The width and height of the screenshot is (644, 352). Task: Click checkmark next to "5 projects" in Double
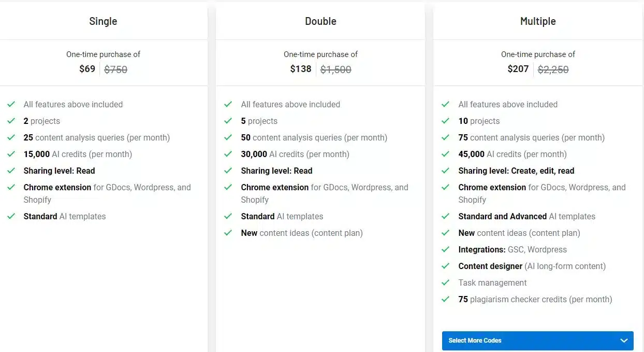[x=228, y=121]
